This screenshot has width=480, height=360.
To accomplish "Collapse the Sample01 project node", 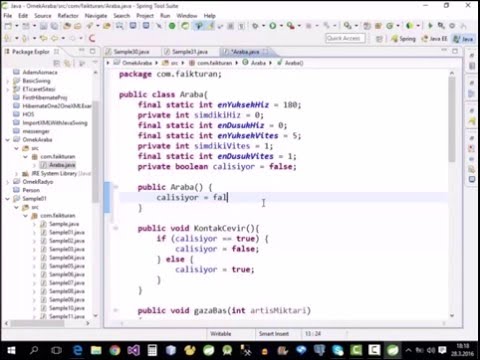I will [x=8, y=199].
